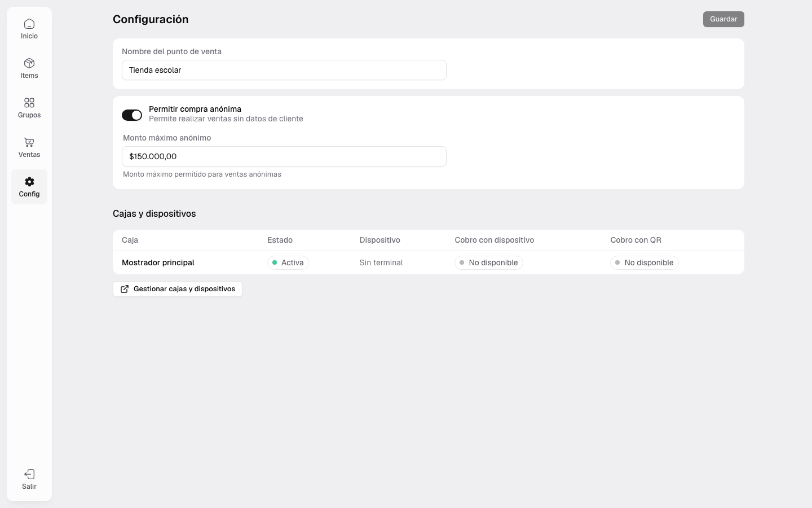Click the external link icon on Gestionar button
The image size is (812, 508).
[125, 289]
